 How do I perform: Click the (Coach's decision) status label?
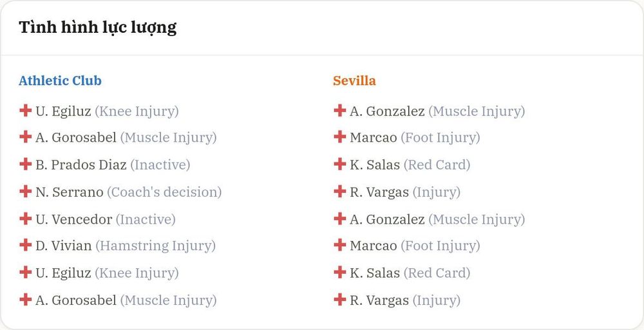pos(164,192)
